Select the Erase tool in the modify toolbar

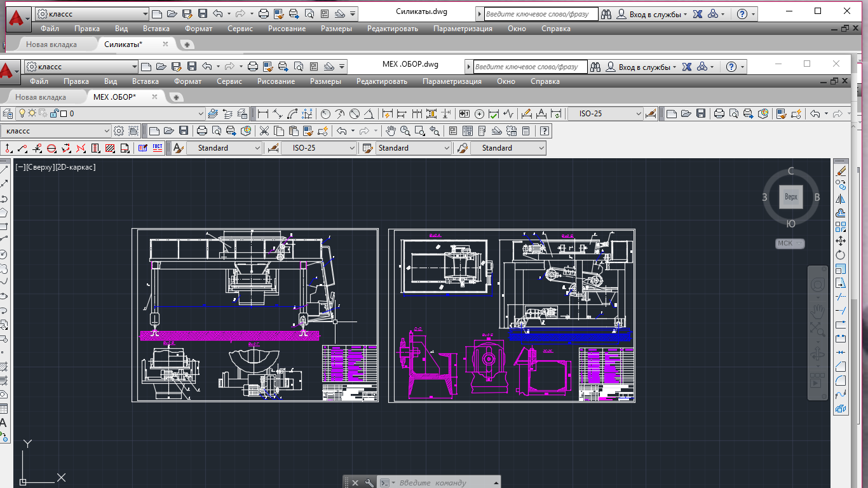(x=841, y=171)
